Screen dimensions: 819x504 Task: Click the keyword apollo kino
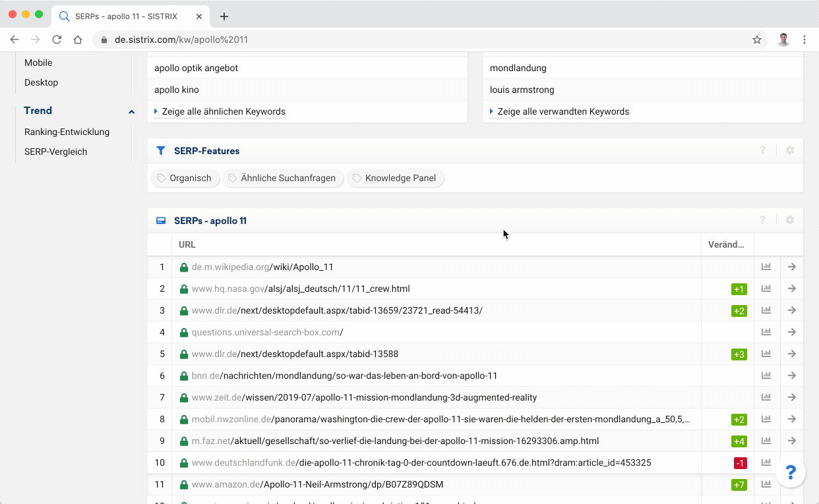pos(177,90)
